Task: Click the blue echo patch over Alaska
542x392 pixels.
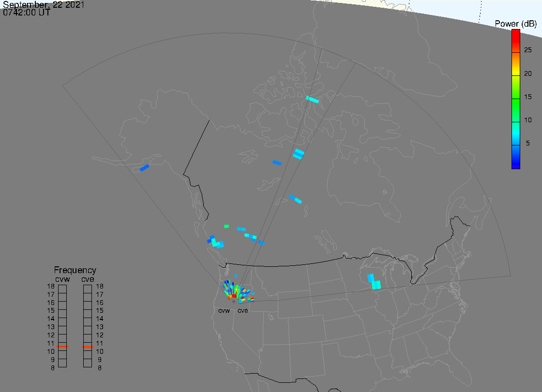Action: coord(144,168)
